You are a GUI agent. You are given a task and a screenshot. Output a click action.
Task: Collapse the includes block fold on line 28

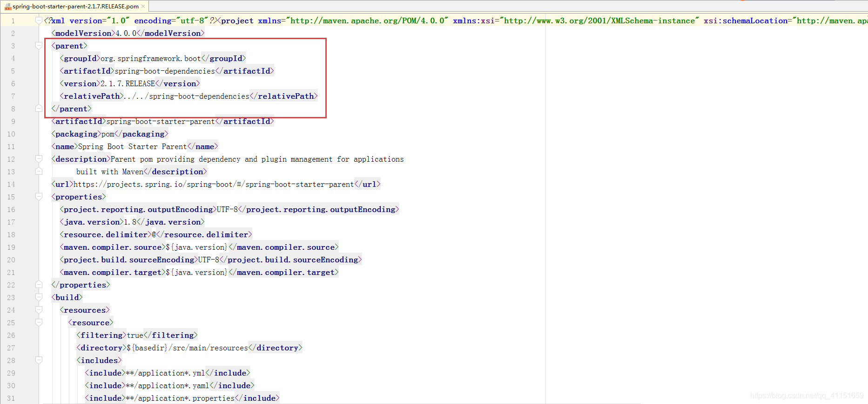click(x=39, y=360)
